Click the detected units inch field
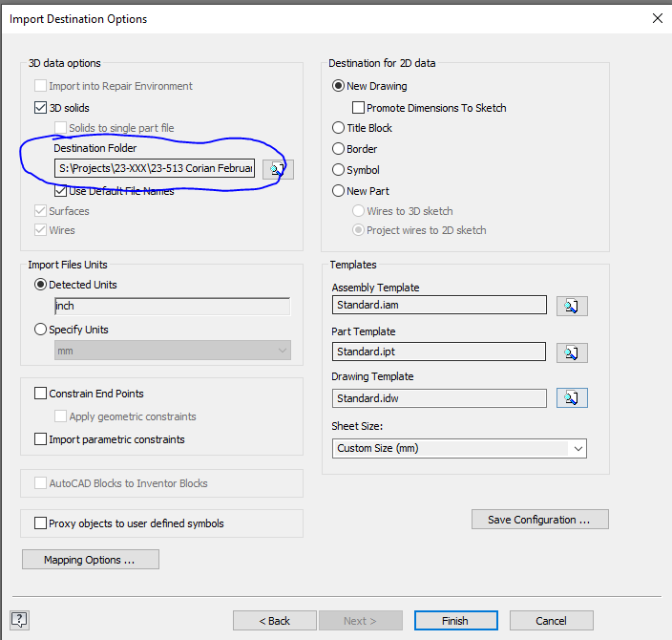The width and height of the screenshot is (672, 640). pyautogui.click(x=172, y=306)
